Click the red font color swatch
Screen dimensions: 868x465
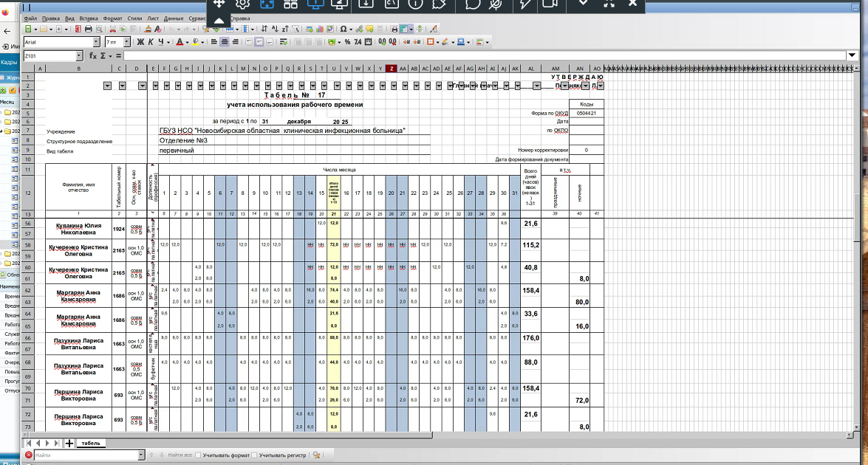click(180, 42)
